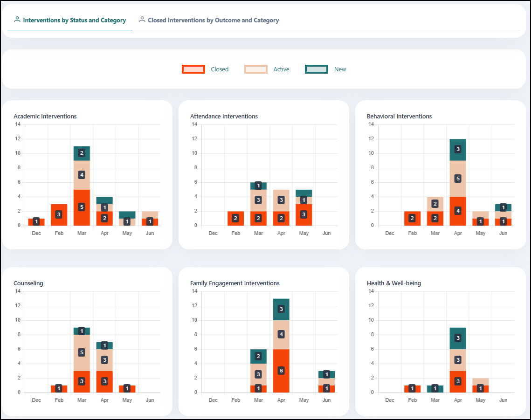This screenshot has width=531, height=420.
Task: Click Family Engagement April closed segment labeled 6
Action: (281, 371)
